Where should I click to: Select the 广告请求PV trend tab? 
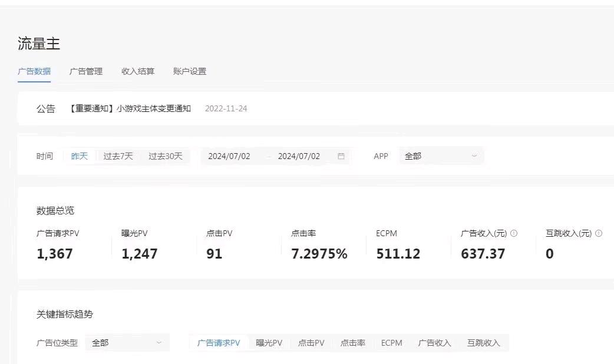[219, 343]
